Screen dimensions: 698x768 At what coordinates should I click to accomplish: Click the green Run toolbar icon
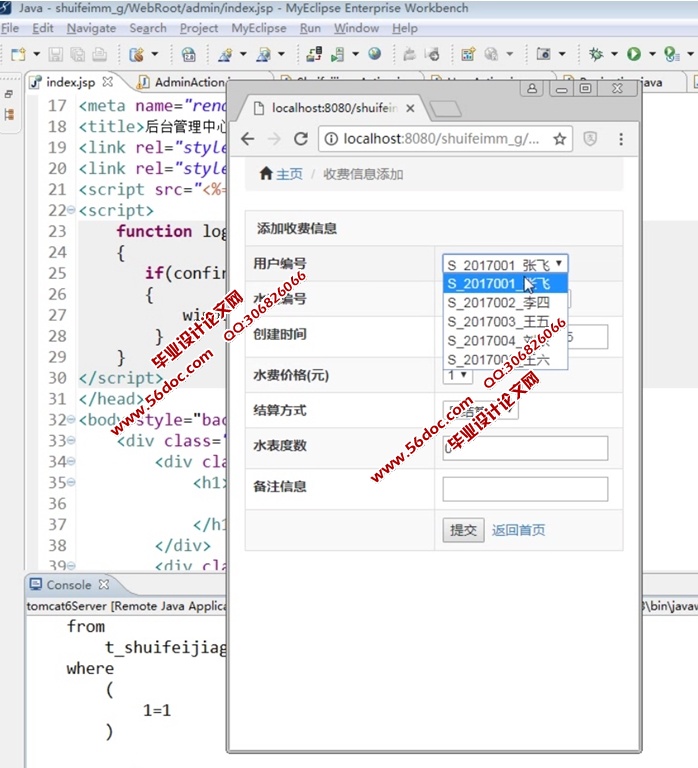pos(634,54)
